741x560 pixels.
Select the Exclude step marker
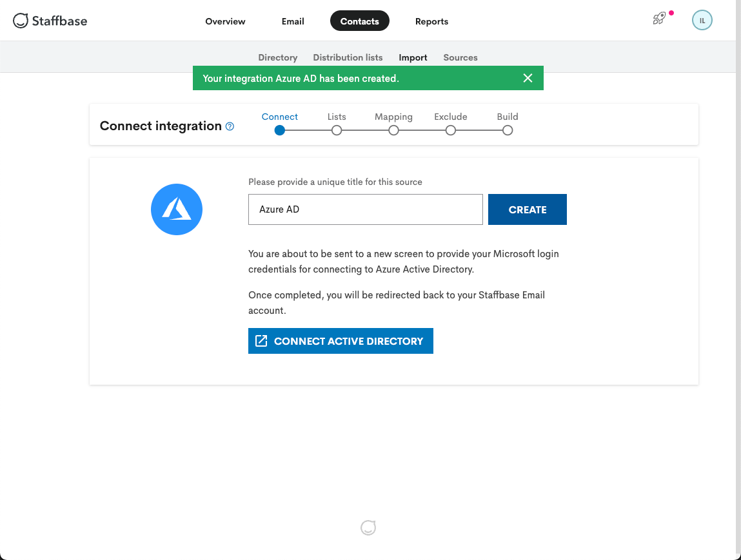coord(451,130)
